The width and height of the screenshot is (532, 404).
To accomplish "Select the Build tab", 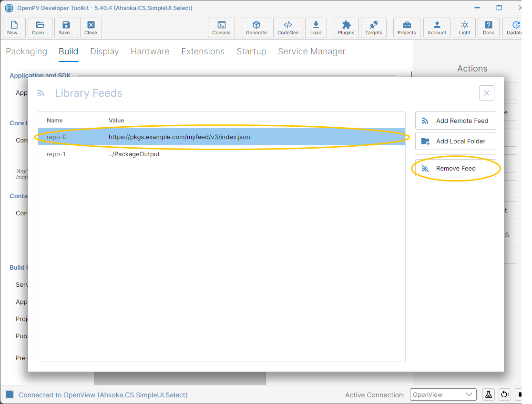I will point(69,51).
